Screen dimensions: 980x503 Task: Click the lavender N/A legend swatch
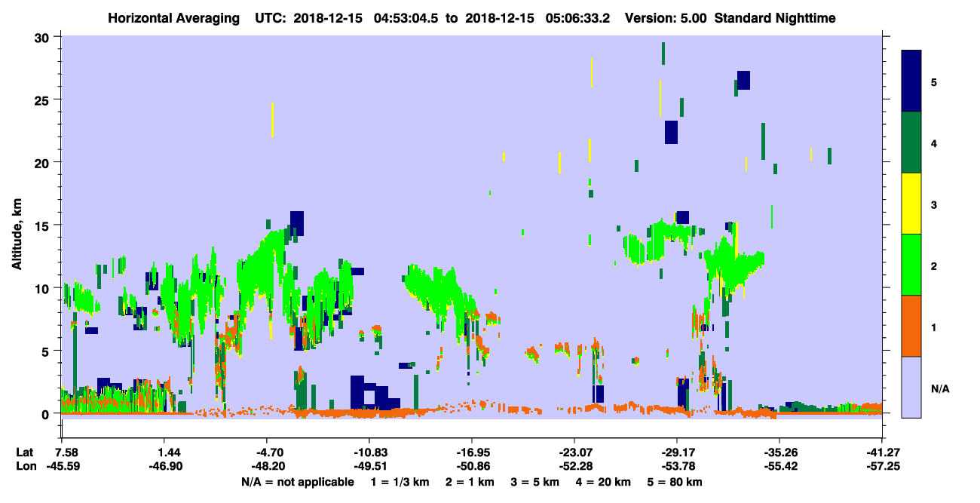(x=911, y=386)
